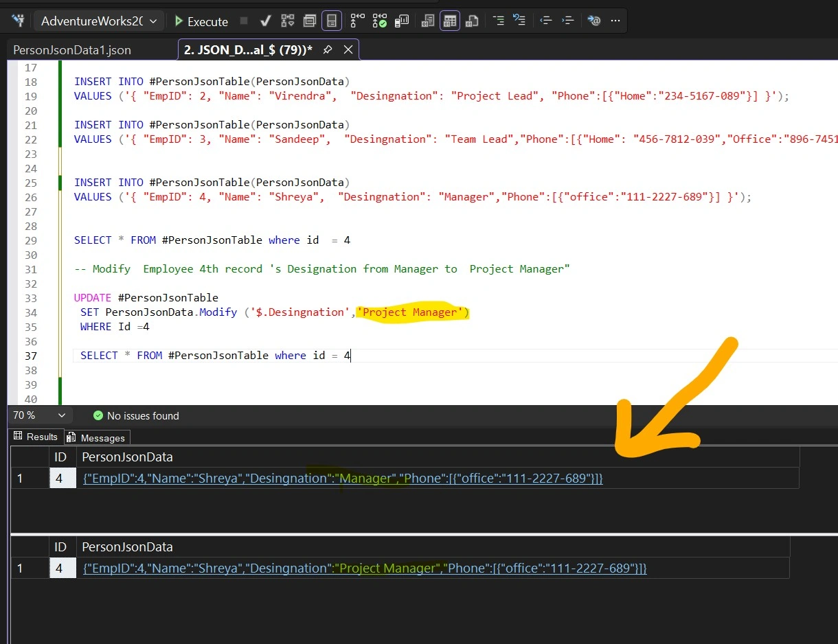Increase the line indent

click(x=567, y=21)
